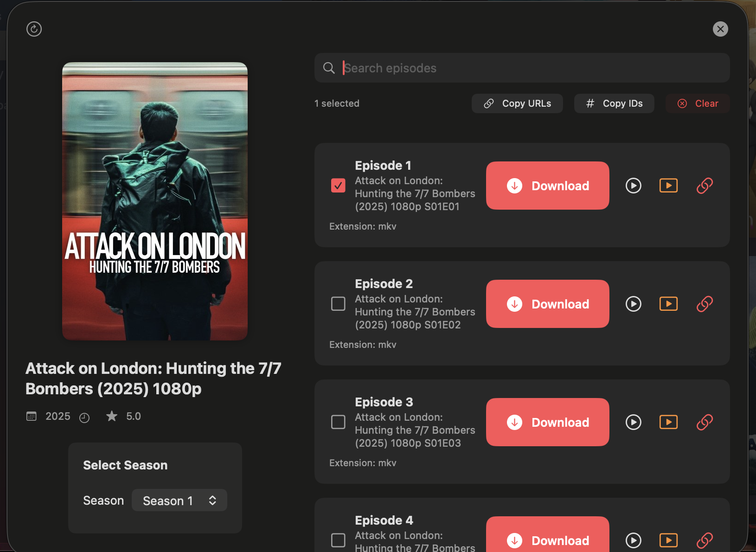Copy Episode 2 link via chain icon

(x=705, y=304)
